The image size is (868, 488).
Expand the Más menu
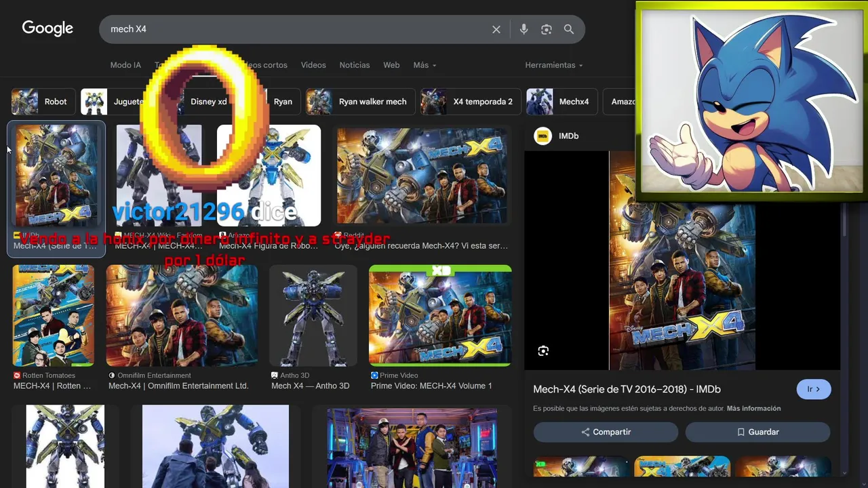coord(425,65)
